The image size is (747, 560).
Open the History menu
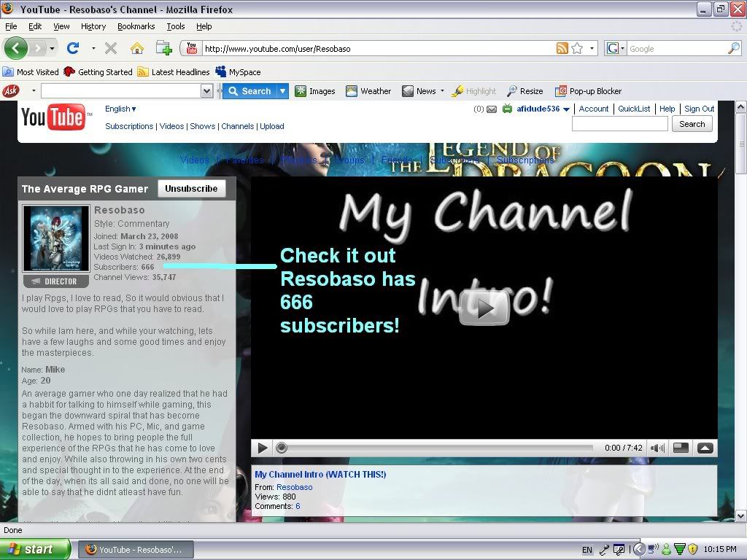[x=93, y=26]
